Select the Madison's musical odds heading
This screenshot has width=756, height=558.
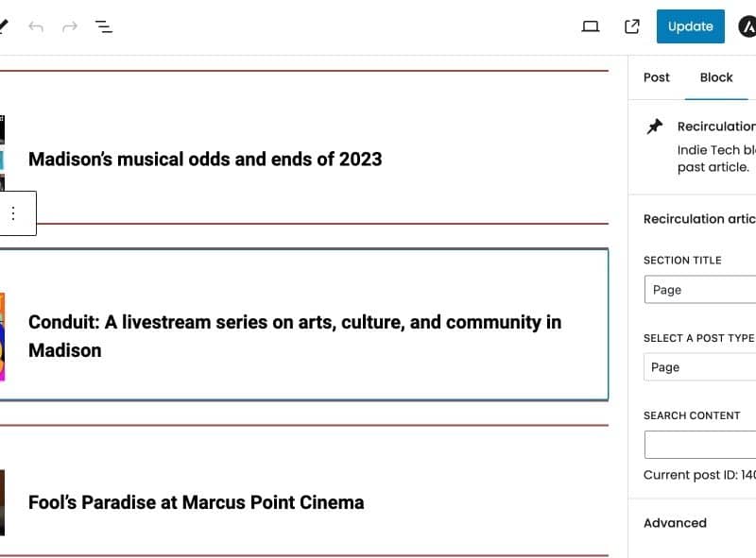205,159
